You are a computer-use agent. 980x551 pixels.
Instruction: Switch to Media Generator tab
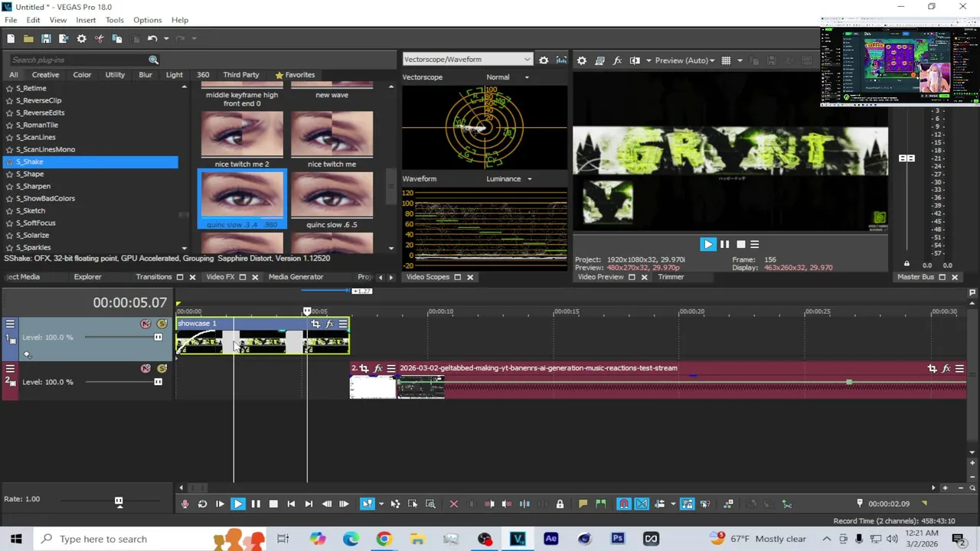pyautogui.click(x=296, y=277)
